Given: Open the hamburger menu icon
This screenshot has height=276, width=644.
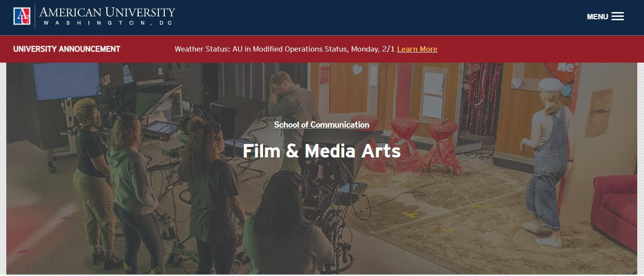Looking at the screenshot, I should 618,16.
